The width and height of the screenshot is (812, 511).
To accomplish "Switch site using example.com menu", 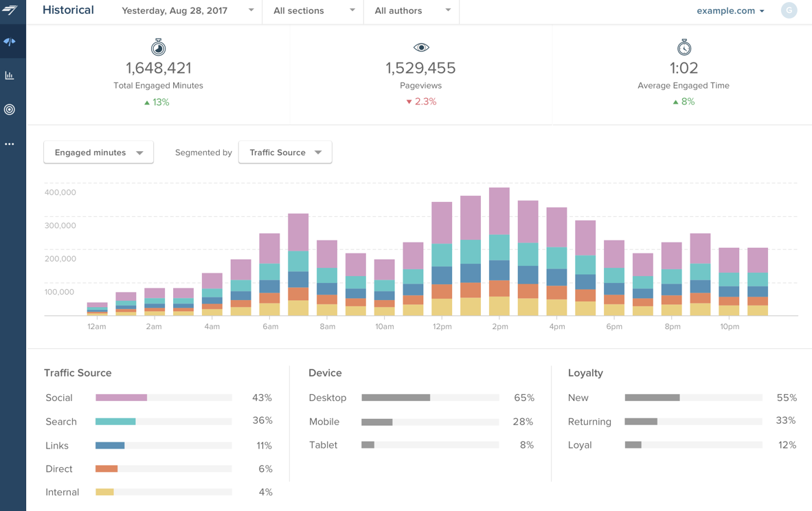I will (x=730, y=11).
